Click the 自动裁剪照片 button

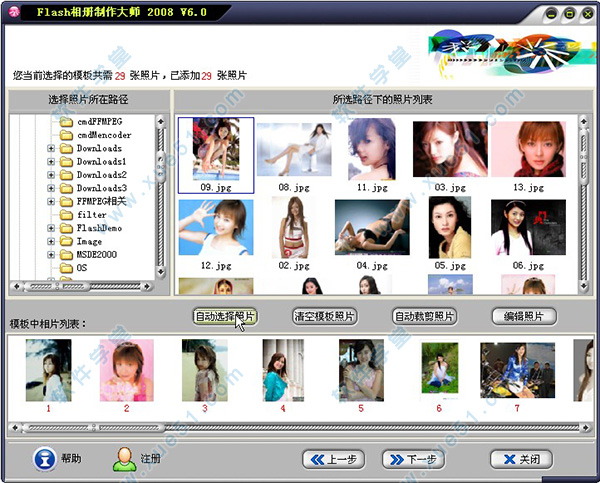pyautogui.click(x=424, y=316)
